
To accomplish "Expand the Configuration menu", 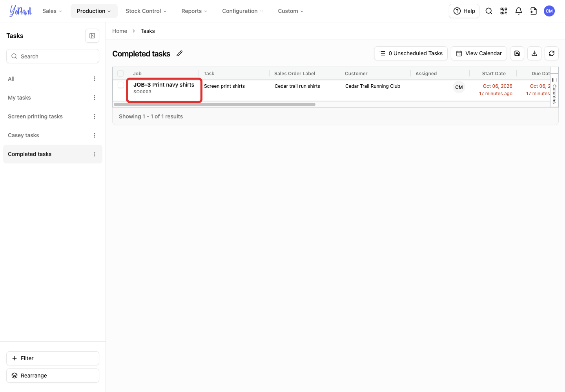I will pos(242,11).
